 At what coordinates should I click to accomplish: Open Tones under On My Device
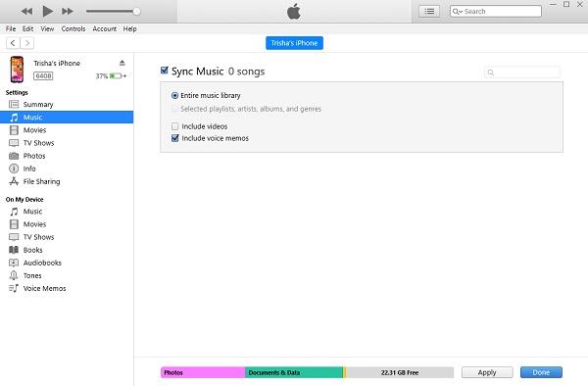67,275
